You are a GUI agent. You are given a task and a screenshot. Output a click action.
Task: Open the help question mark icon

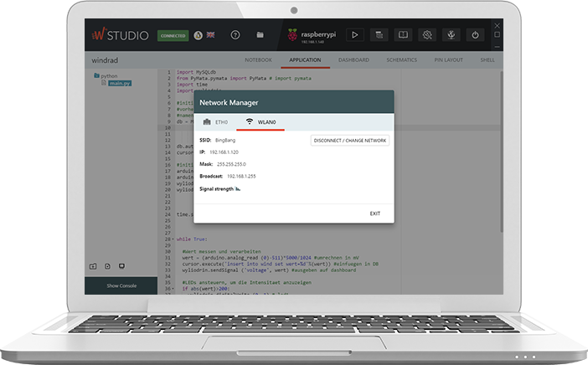tap(235, 35)
